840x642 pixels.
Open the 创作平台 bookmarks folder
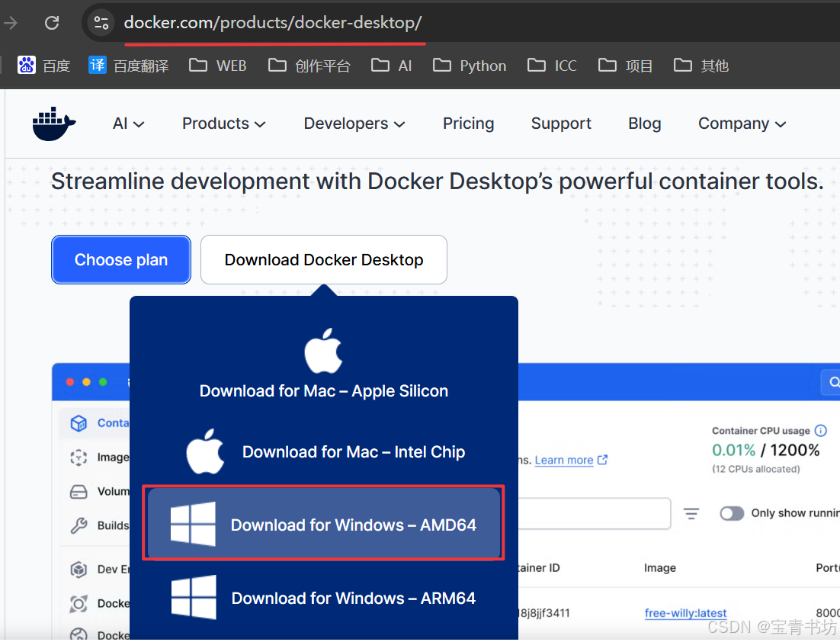(x=309, y=66)
